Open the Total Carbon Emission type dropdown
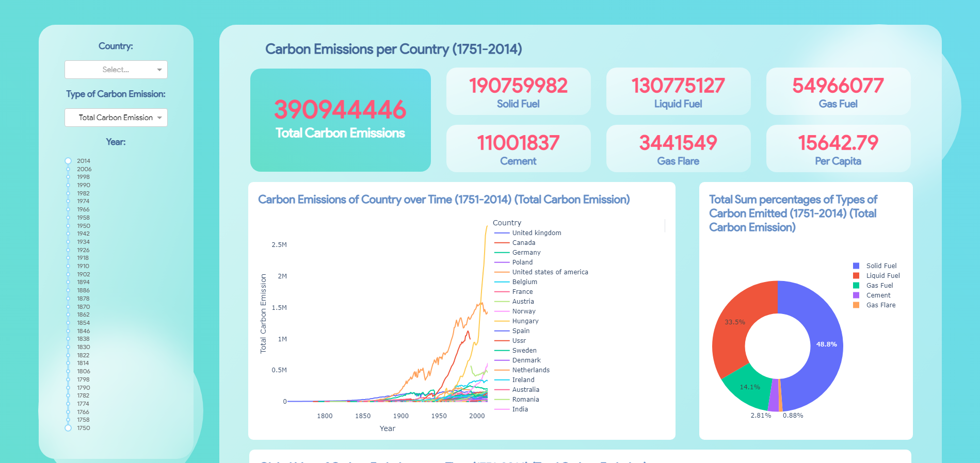Screen dimensions: 980x463 click(116, 118)
